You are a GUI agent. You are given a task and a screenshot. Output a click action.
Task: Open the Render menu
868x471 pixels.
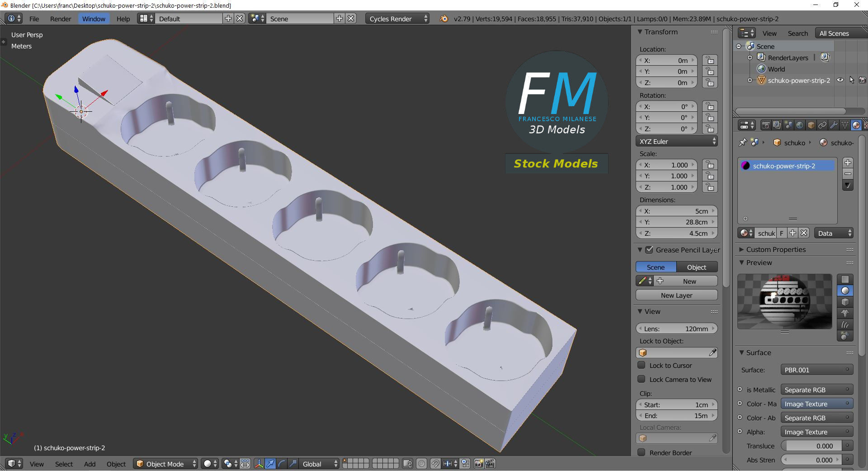click(61, 19)
